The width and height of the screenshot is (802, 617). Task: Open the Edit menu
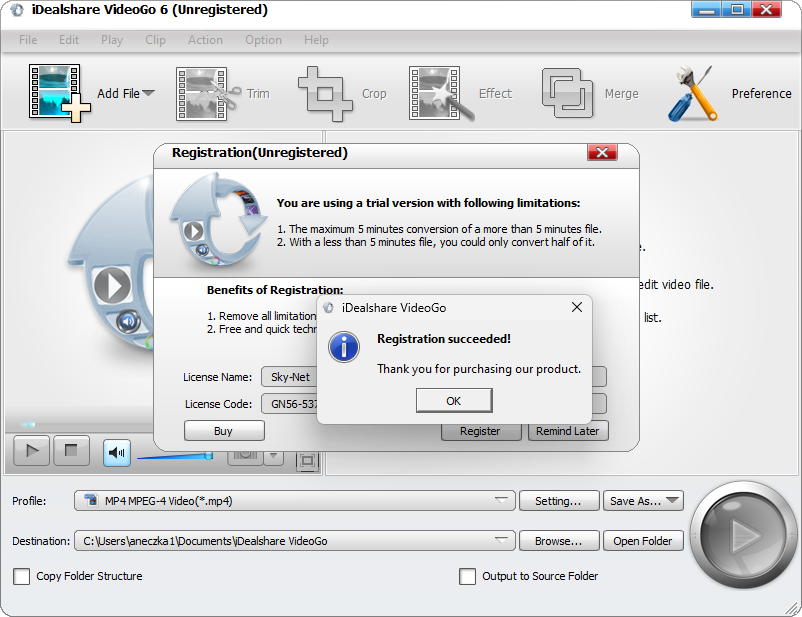(69, 40)
